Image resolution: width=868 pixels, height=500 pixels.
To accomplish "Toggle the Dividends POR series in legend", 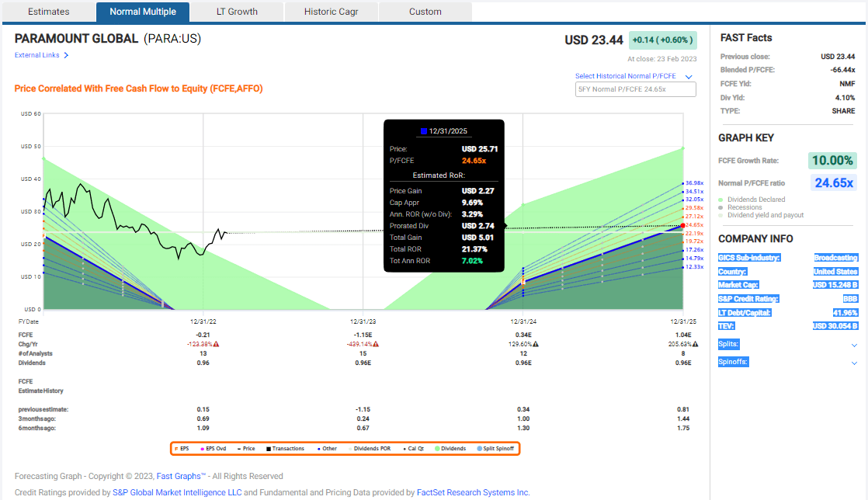I will tap(370, 449).
